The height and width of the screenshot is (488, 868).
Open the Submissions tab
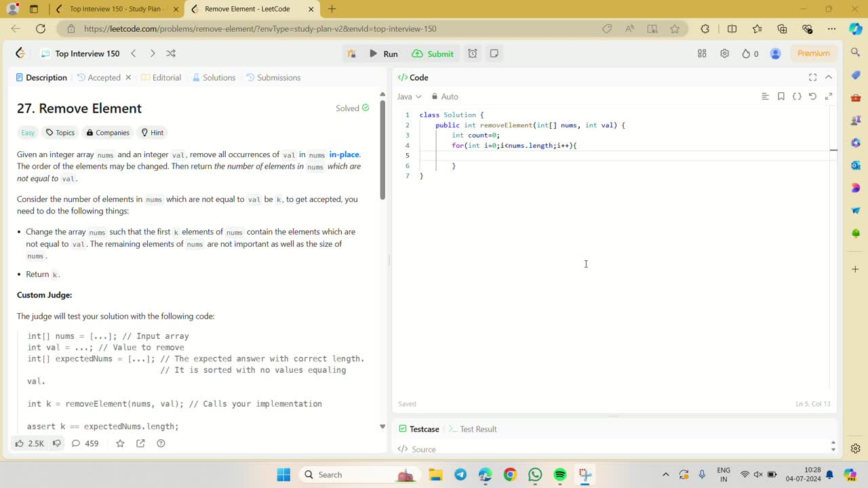pyautogui.click(x=273, y=77)
